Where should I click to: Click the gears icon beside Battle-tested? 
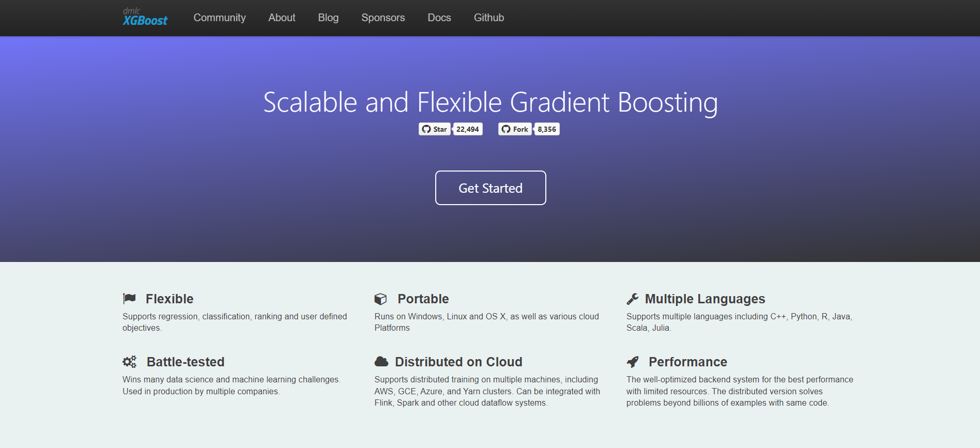[129, 362]
